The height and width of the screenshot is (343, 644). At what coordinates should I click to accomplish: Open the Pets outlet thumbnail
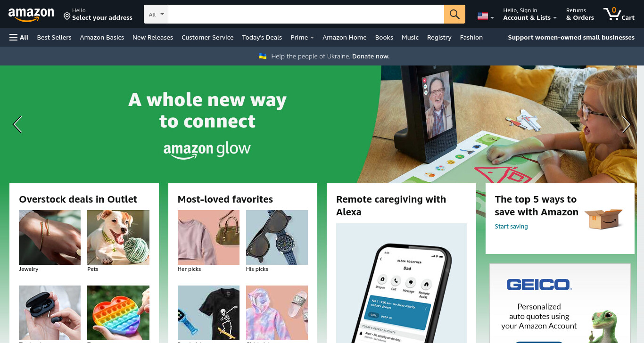tap(118, 237)
